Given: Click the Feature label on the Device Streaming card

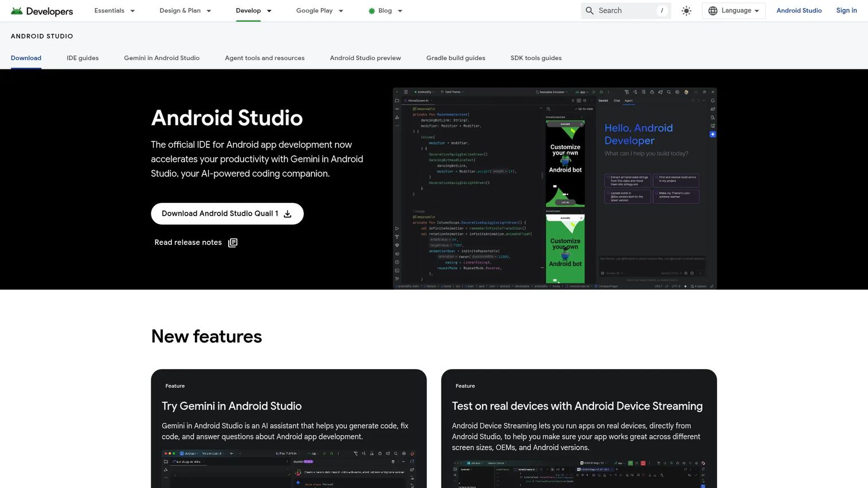Looking at the screenshot, I should (465, 386).
